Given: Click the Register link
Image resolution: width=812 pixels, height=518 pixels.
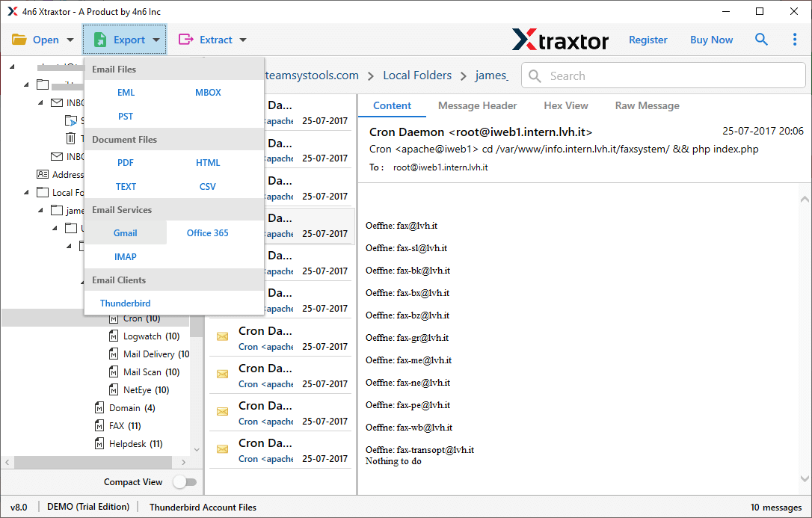Looking at the screenshot, I should pyautogui.click(x=648, y=40).
